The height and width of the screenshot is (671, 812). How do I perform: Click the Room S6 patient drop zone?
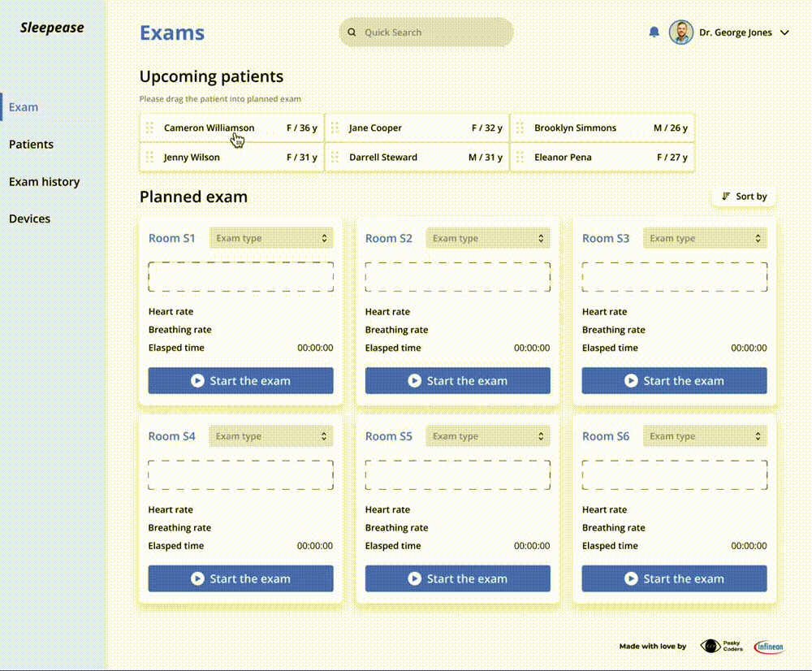pyautogui.click(x=674, y=475)
